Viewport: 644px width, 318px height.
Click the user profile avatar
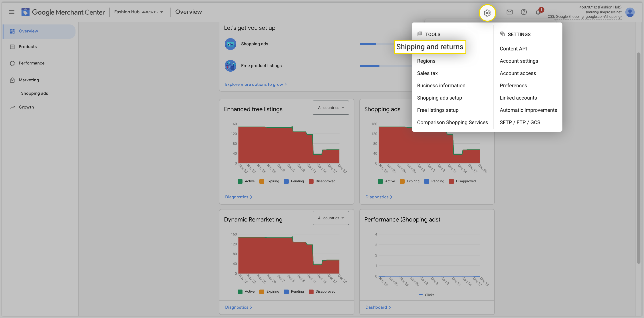pos(630,12)
